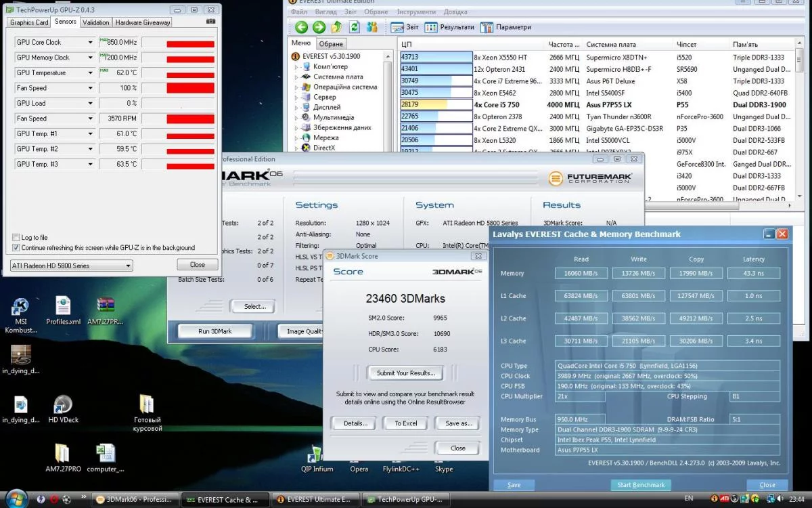Open the Файл menu in EVEREST
This screenshot has height=508, width=812.
tap(298, 12)
